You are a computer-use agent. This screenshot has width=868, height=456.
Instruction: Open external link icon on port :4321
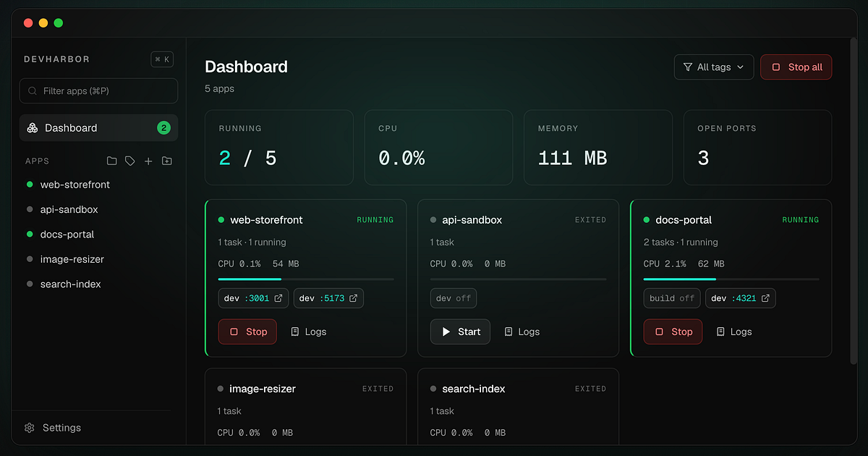(766, 298)
